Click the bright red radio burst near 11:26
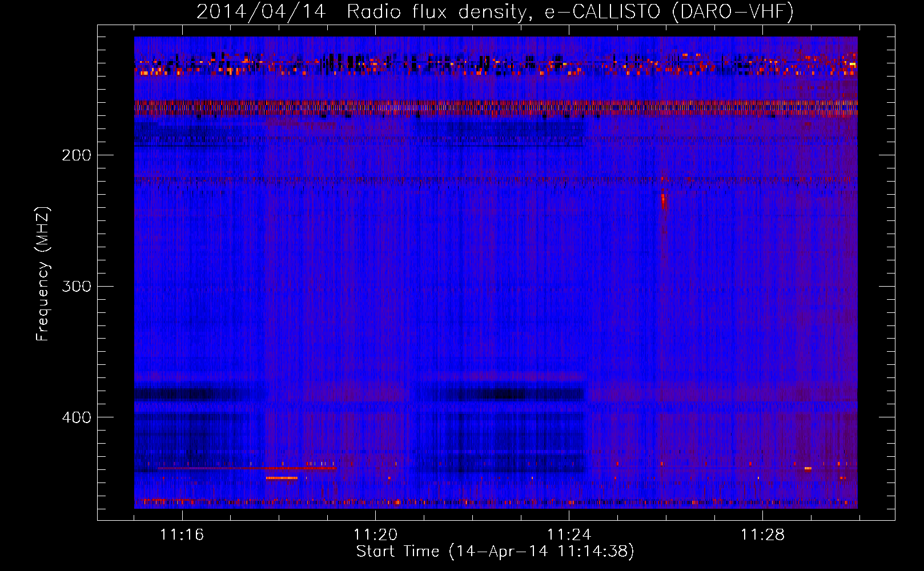Viewport: 924px width, 571px height. pos(664,201)
